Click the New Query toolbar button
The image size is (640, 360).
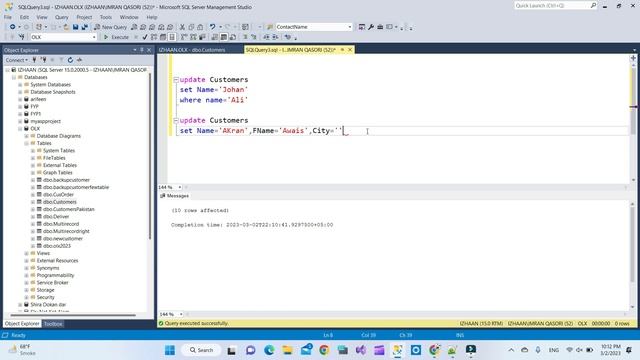[x=111, y=27]
